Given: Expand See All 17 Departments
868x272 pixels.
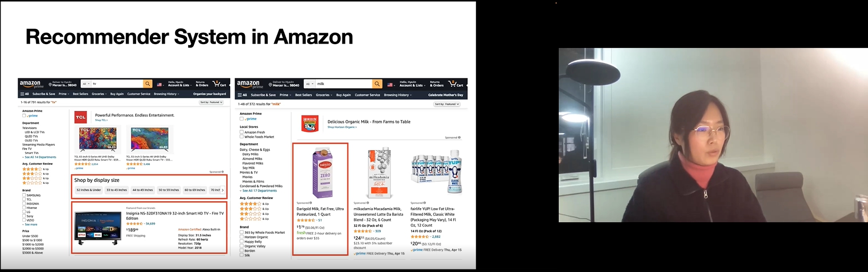Looking at the screenshot, I should pyautogui.click(x=259, y=191).
